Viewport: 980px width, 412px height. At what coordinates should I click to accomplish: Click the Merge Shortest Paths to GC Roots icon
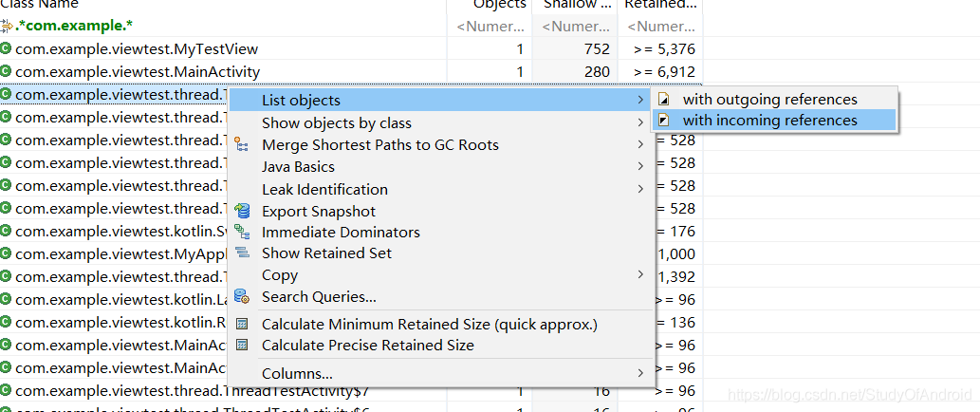pos(242,145)
